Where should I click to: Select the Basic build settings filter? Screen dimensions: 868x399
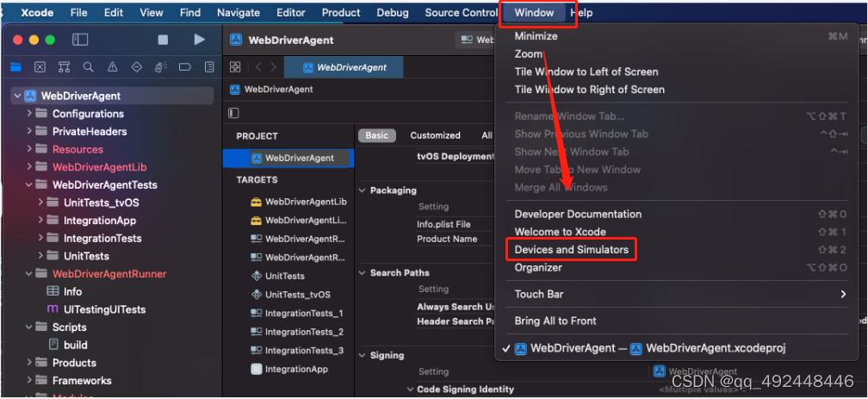[377, 135]
